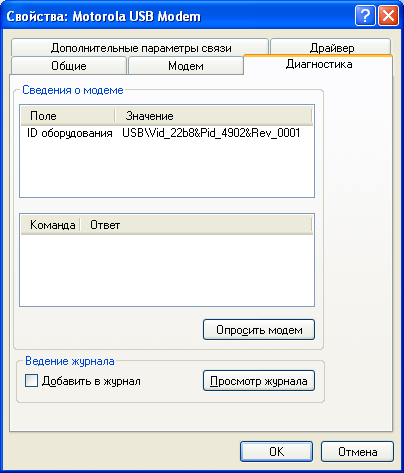The height and width of the screenshot is (473, 404).
Task: Open the Дополнительные параметры связи tab
Action: pyautogui.click(x=140, y=48)
